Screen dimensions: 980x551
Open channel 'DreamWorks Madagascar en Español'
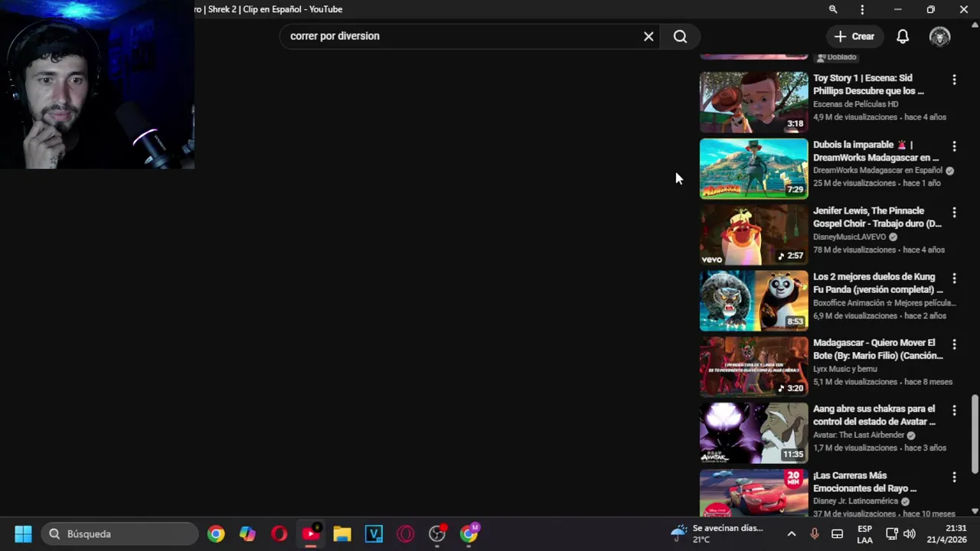[x=877, y=171]
